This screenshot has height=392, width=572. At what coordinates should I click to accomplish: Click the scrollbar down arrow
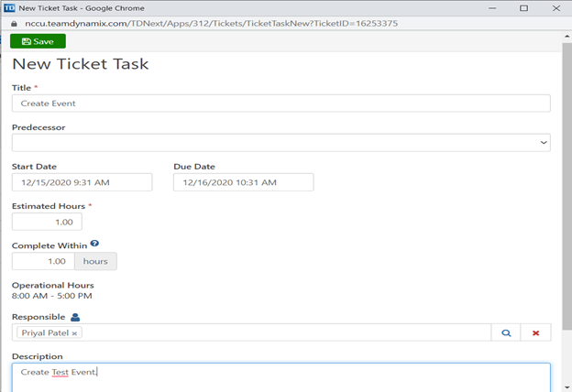(x=566, y=387)
